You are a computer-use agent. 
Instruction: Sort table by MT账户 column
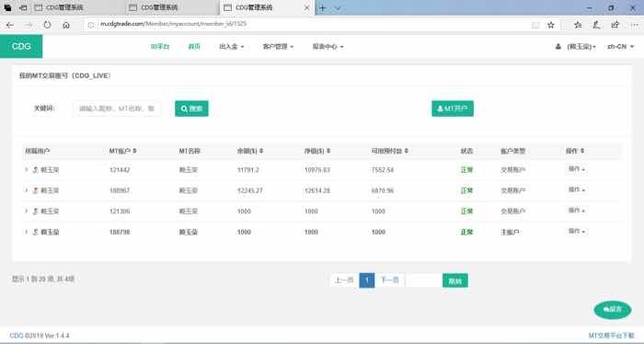coord(122,151)
